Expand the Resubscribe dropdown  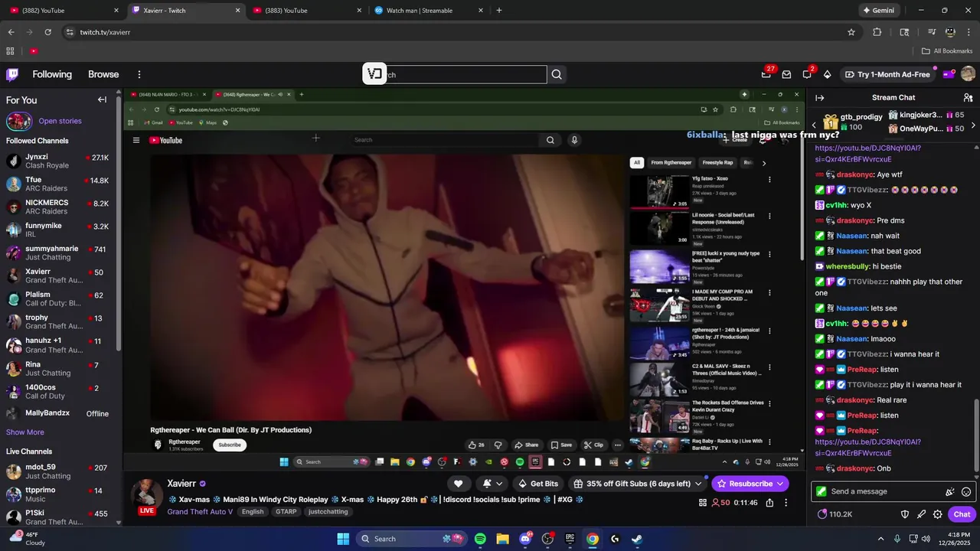[x=781, y=484]
